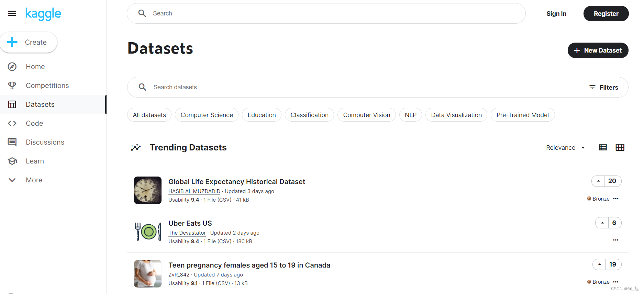Open Learn in the sidebar
644x294 pixels.
(53, 161)
